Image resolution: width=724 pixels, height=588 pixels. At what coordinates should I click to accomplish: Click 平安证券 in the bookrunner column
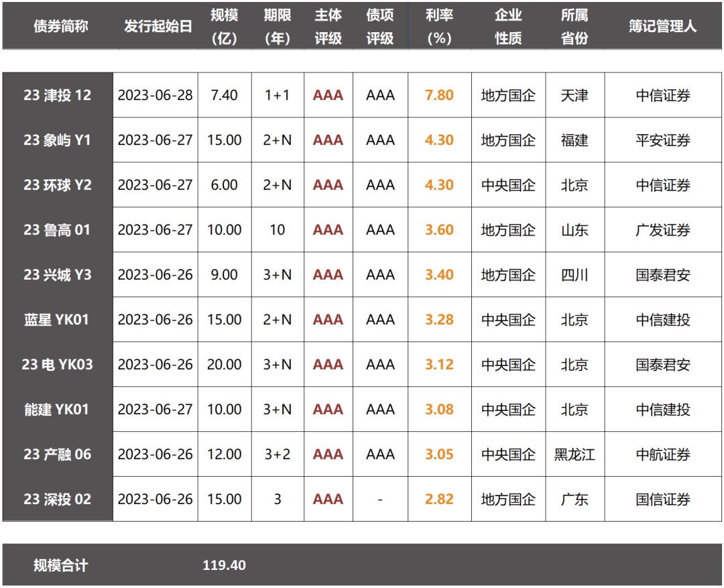[x=662, y=140]
